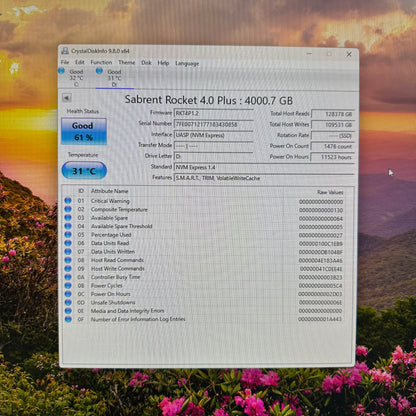
Task: Click status icon of Host Read Commands row
Action: pyautogui.click(x=68, y=260)
